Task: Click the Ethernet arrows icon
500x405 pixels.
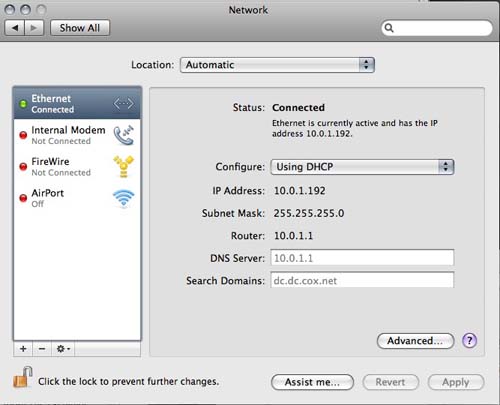Action: coord(124,103)
